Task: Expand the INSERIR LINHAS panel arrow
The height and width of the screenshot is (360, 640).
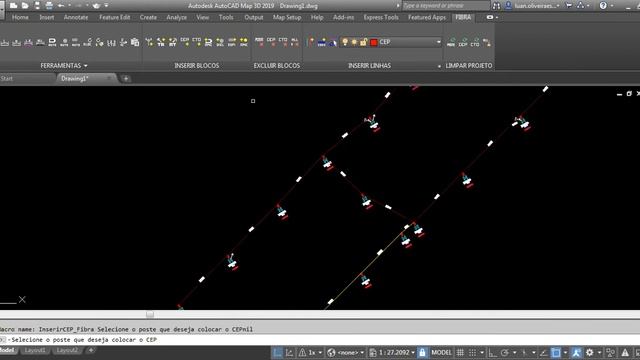Action: 439,66
